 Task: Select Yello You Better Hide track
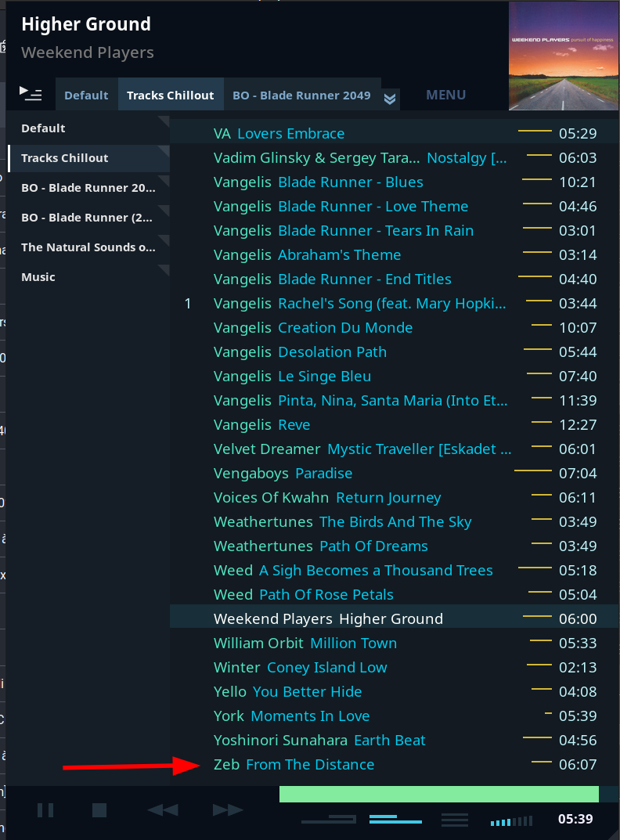tap(394, 691)
